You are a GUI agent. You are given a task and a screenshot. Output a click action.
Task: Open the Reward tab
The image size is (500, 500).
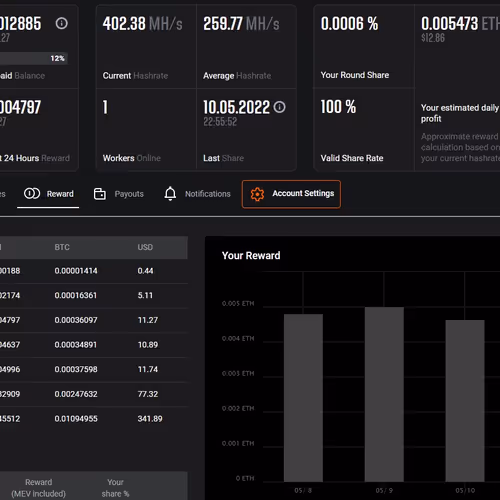click(x=48, y=194)
